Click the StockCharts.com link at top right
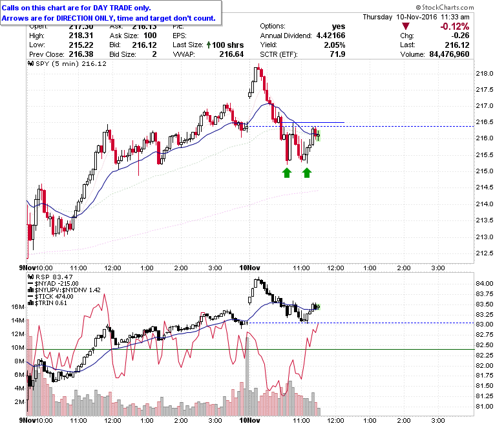 (x=445, y=7)
